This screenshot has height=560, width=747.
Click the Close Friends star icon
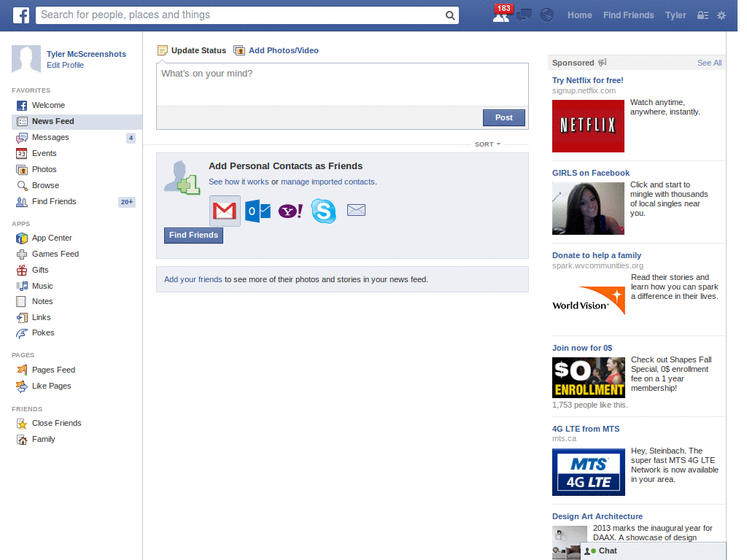pyautogui.click(x=22, y=424)
